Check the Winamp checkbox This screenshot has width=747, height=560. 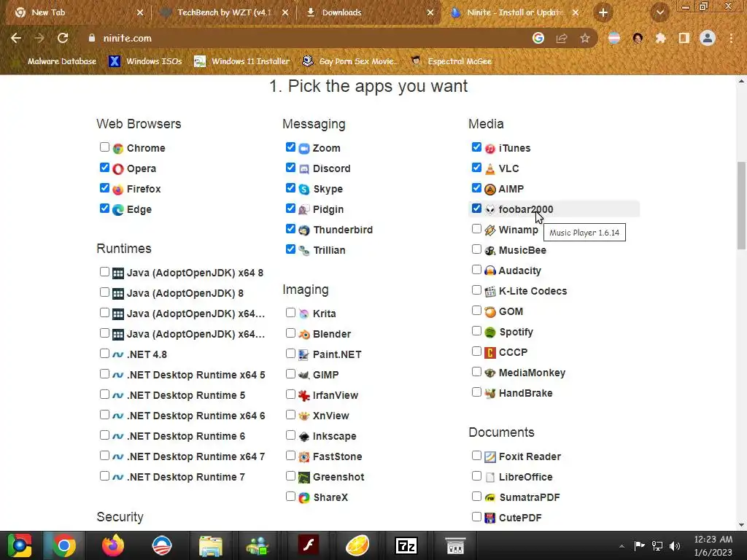[x=476, y=228]
